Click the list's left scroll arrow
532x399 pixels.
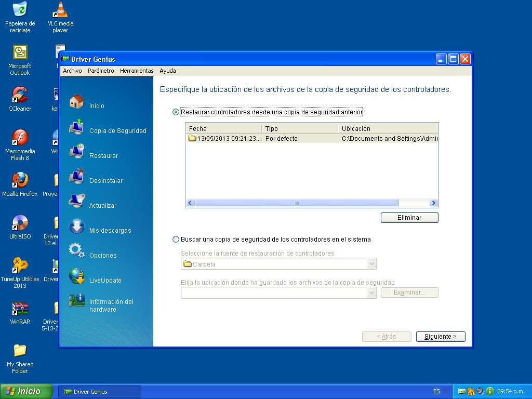(190, 203)
